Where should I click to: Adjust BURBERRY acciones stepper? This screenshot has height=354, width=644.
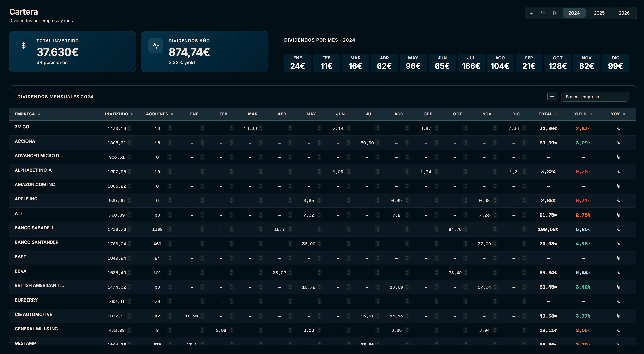click(x=170, y=301)
